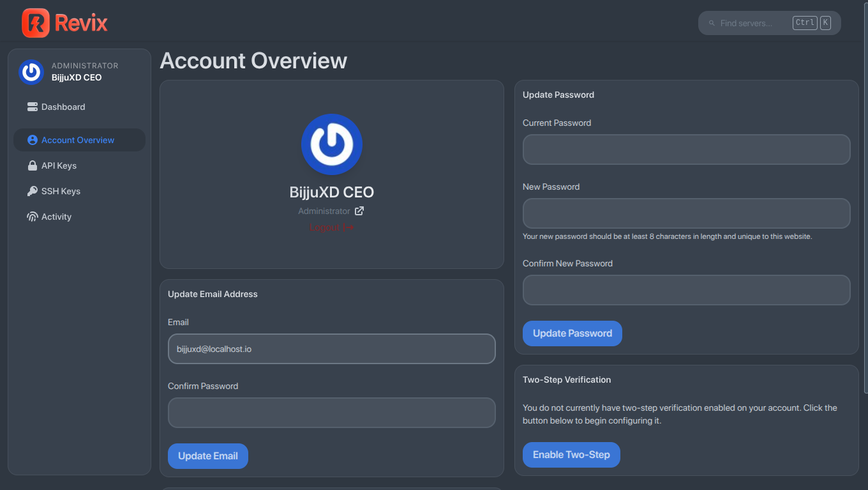Click the Update Password button

(572, 333)
